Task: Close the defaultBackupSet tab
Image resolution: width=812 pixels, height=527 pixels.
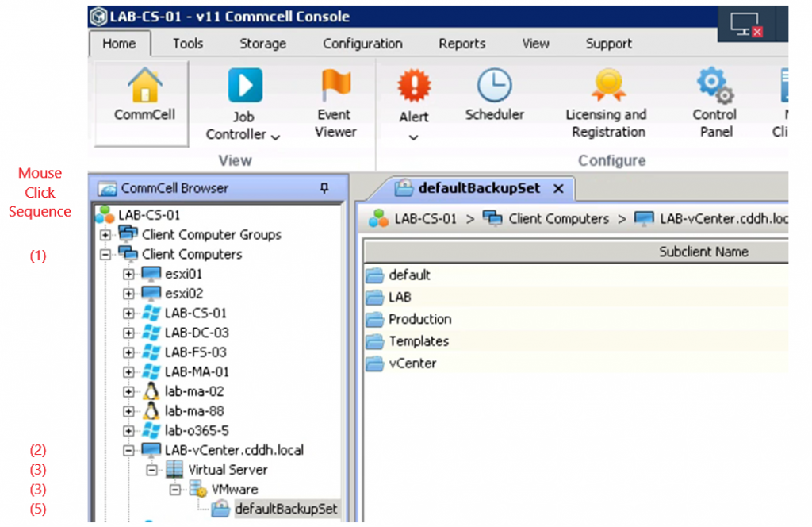Action: (x=558, y=189)
